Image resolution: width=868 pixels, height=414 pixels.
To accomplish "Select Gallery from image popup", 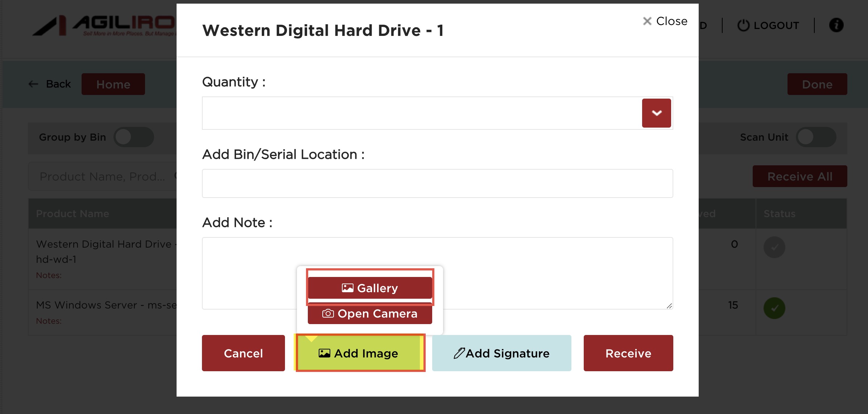I will tap(370, 288).
